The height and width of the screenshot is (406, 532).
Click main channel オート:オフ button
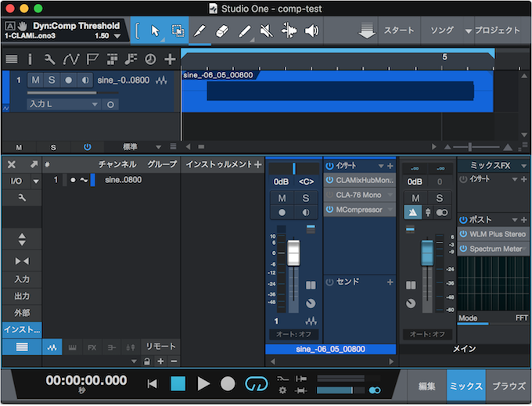pos(427,335)
